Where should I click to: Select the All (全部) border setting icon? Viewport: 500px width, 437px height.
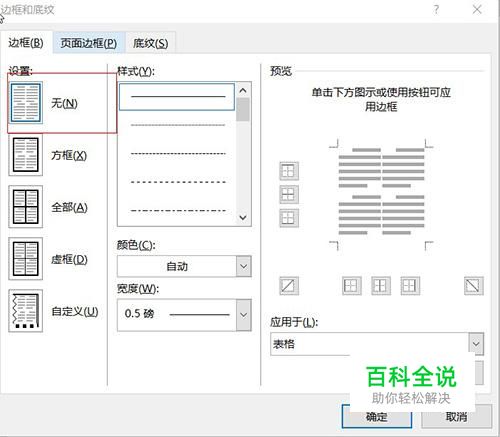pos(26,207)
